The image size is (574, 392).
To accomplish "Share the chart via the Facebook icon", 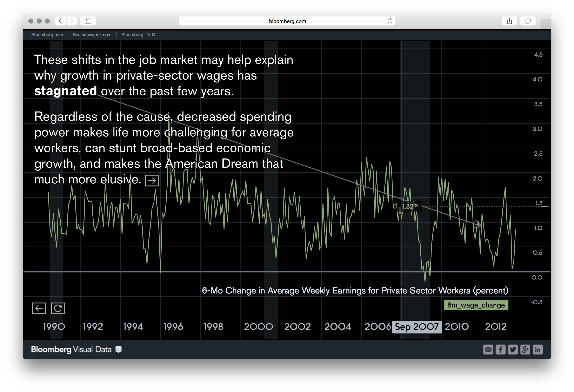I will (x=501, y=350).
